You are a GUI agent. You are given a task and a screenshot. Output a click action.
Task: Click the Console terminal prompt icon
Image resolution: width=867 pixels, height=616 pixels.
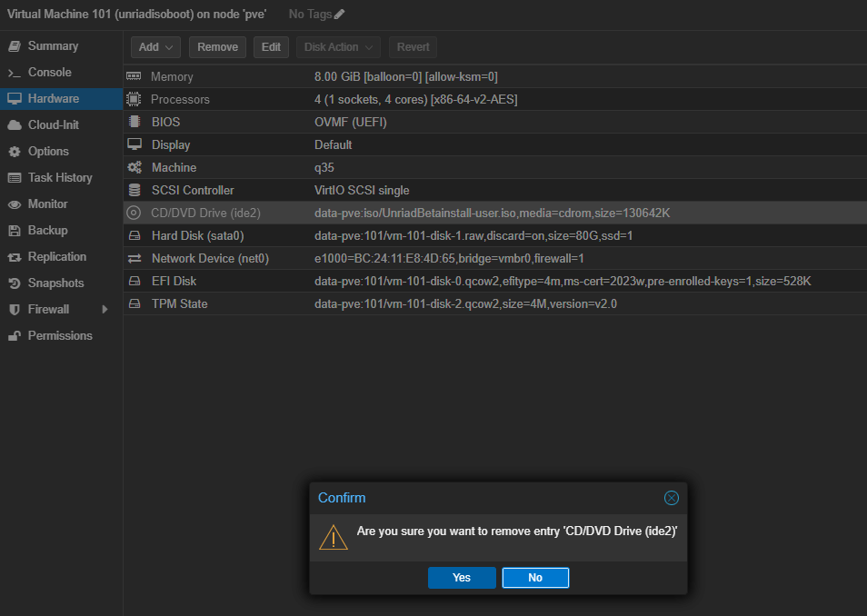[15, 73]
